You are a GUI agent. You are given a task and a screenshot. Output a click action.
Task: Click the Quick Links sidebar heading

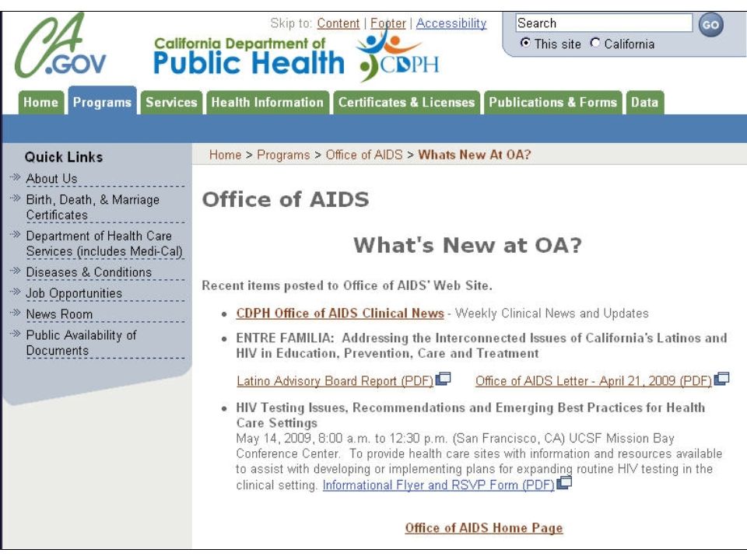pos(64,156)
